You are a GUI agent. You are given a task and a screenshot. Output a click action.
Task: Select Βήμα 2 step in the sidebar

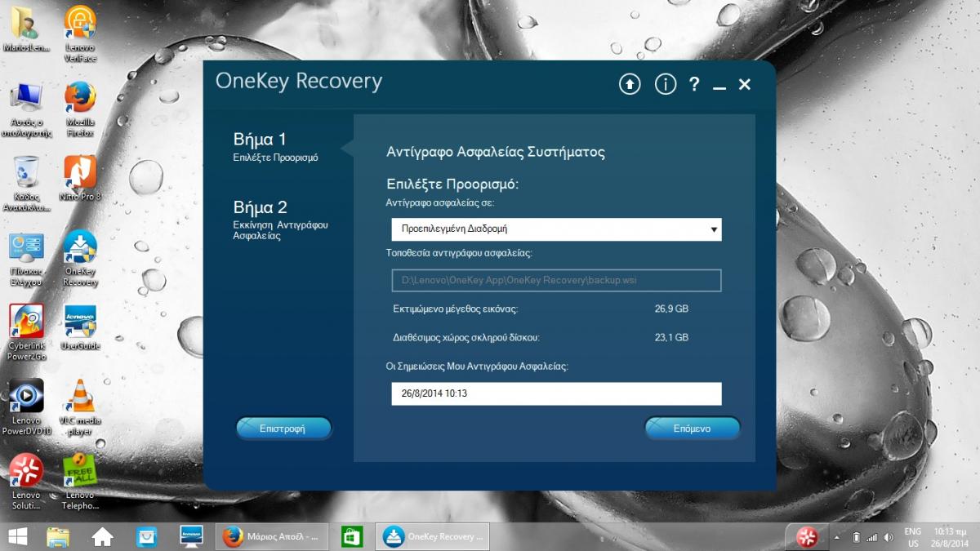pyautogui.click(x=280, y=219)
